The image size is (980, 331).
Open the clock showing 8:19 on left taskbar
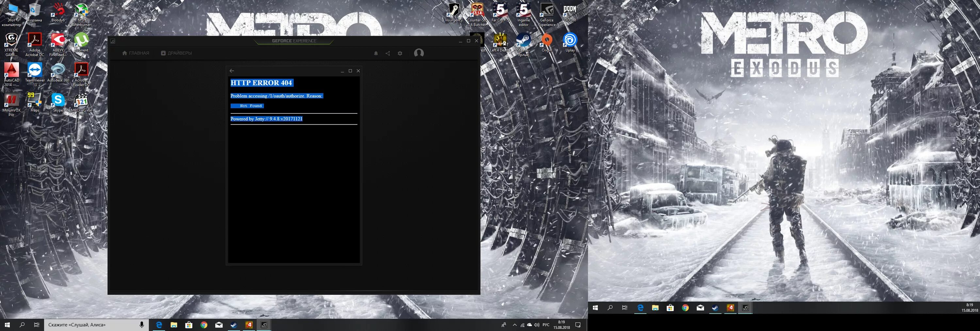pos(562,325)
